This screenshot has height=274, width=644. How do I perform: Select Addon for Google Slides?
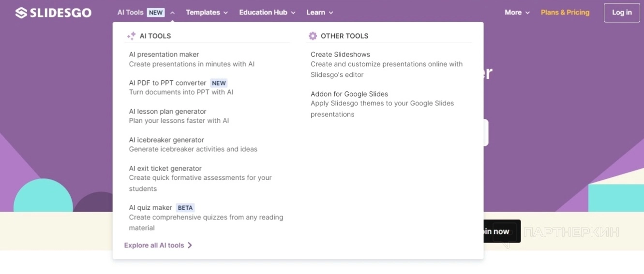click(x=349, y=94)
